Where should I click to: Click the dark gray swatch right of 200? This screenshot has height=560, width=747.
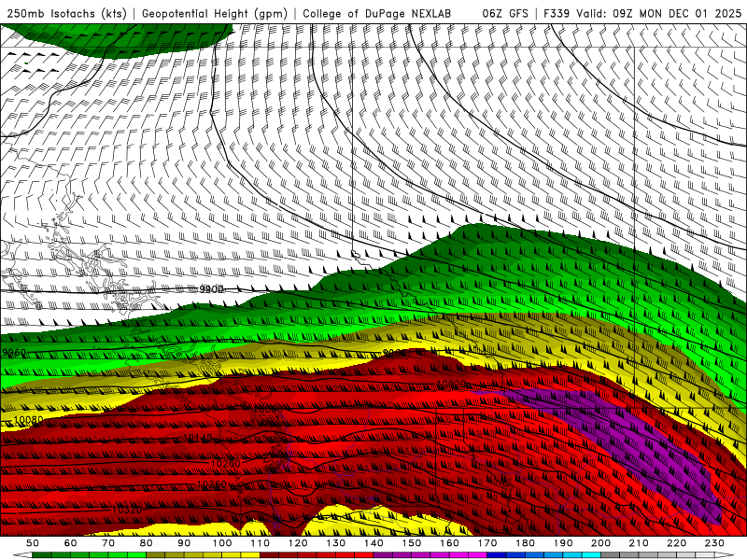(x=611, y=555)
